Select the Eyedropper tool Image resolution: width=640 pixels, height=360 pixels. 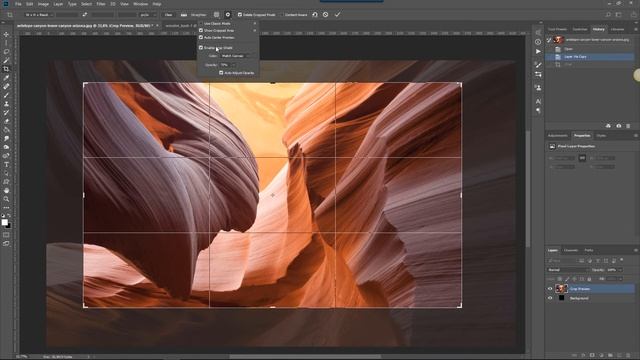pyautogui.click(x=6, y=78)
